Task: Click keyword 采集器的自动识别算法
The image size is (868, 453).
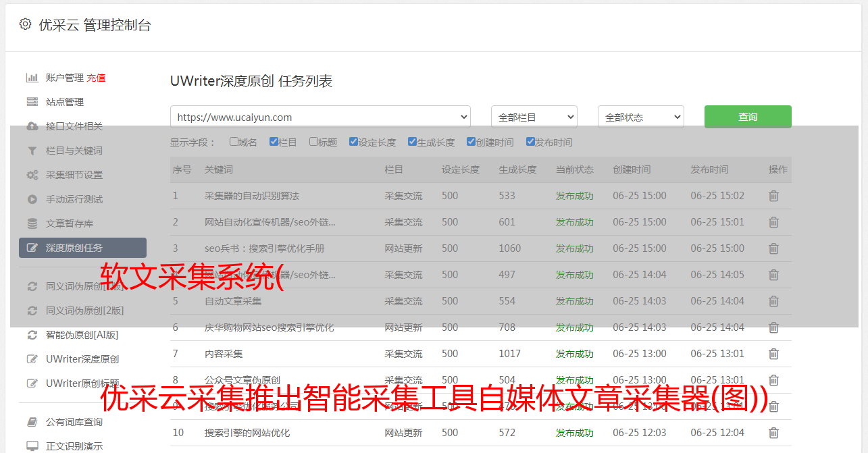Action: pyautogui.click(x=252, y=196)
